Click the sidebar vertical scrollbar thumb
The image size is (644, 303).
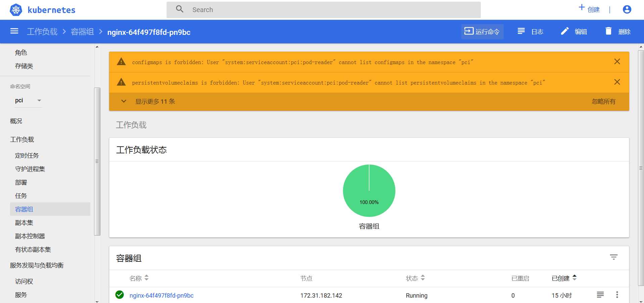(97, 161)
